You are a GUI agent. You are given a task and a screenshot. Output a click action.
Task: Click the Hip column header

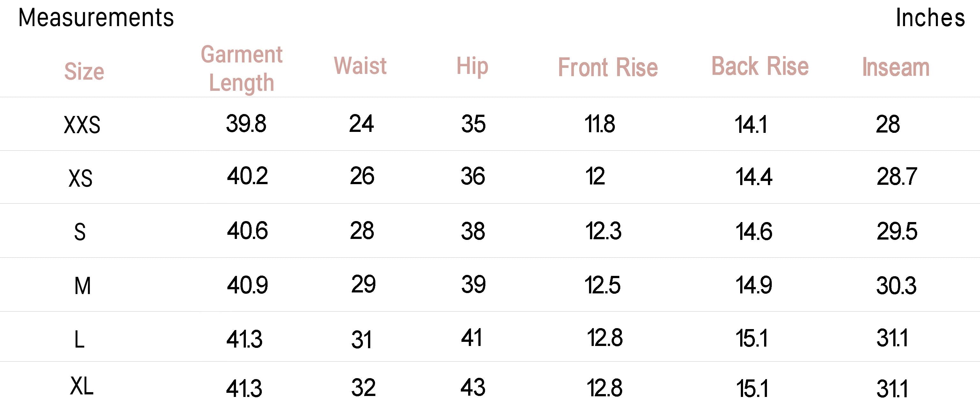pos(472,67)
